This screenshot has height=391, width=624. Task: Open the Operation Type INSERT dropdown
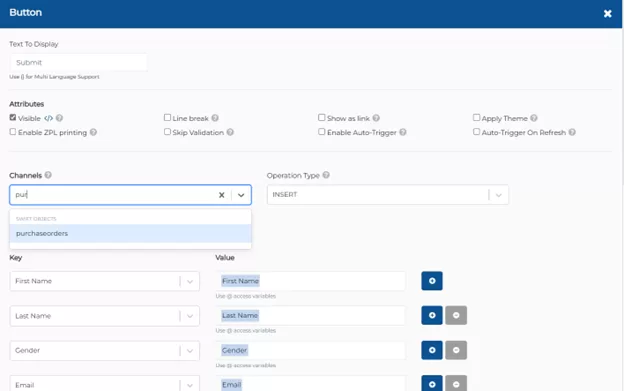pos(388,195)
